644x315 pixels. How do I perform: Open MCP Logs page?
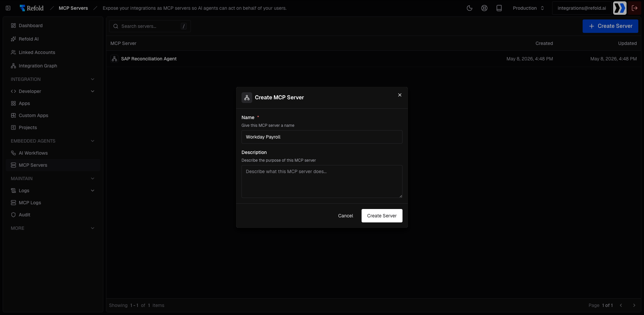coord(53,203)
